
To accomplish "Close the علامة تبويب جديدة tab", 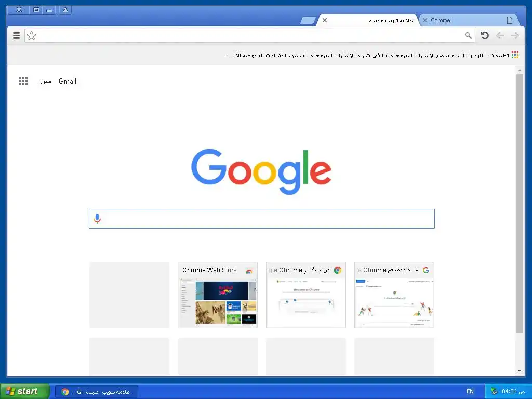I will tap(325, 20).
